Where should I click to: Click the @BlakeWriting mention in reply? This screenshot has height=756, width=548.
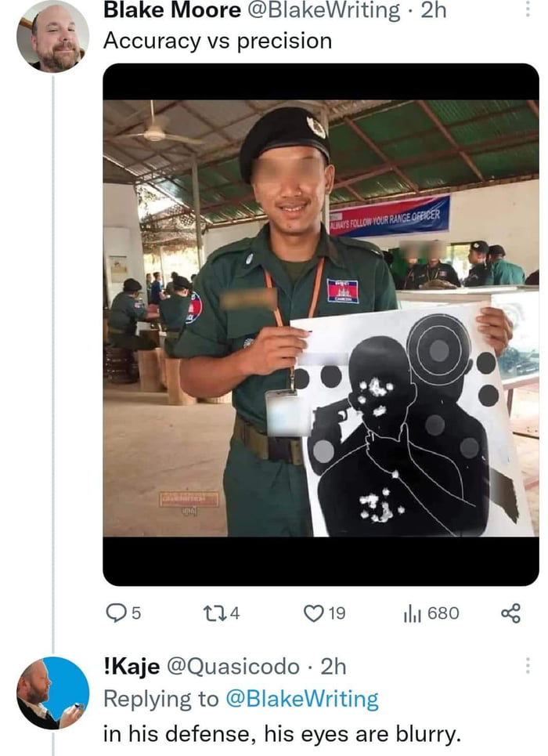(301, 700)
